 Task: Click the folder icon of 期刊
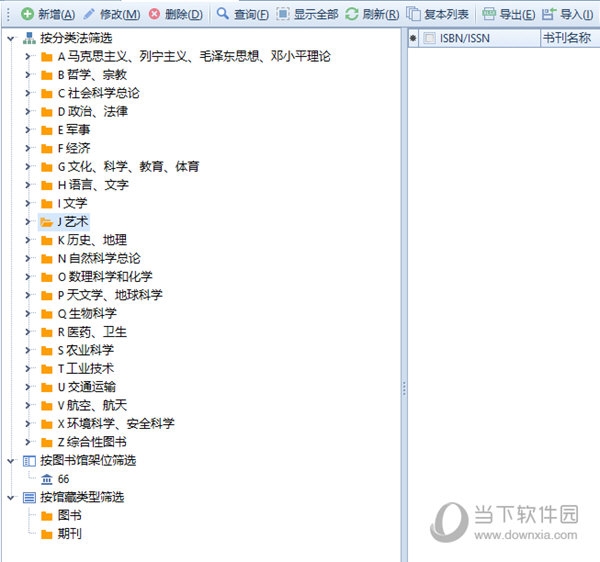[x=47, y=534]
